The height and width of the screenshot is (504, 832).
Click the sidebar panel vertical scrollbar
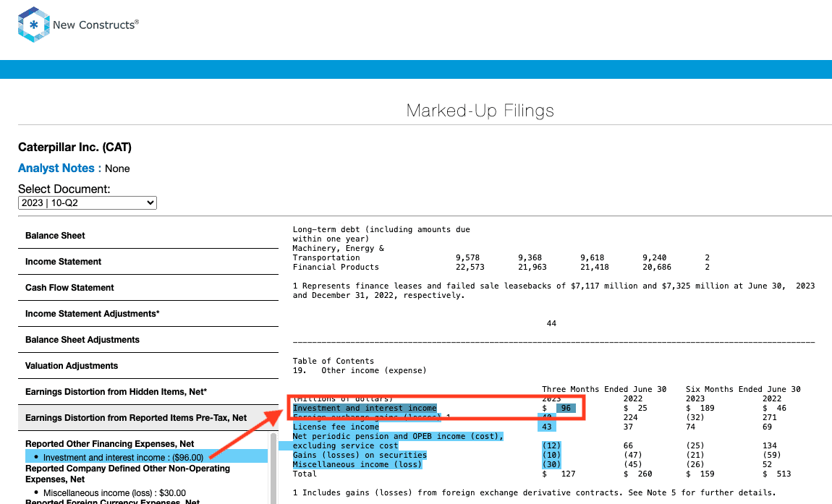tap(273, 468)
